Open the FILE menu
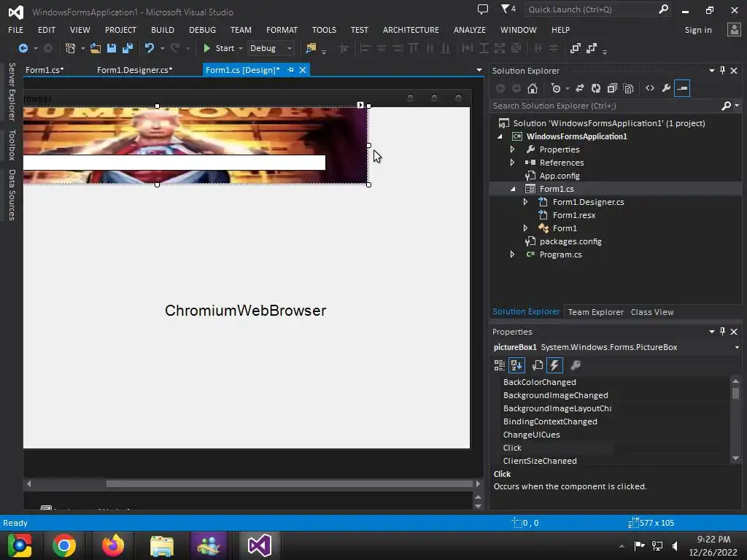Screen dimensions: 747x560 click(16, 29)
